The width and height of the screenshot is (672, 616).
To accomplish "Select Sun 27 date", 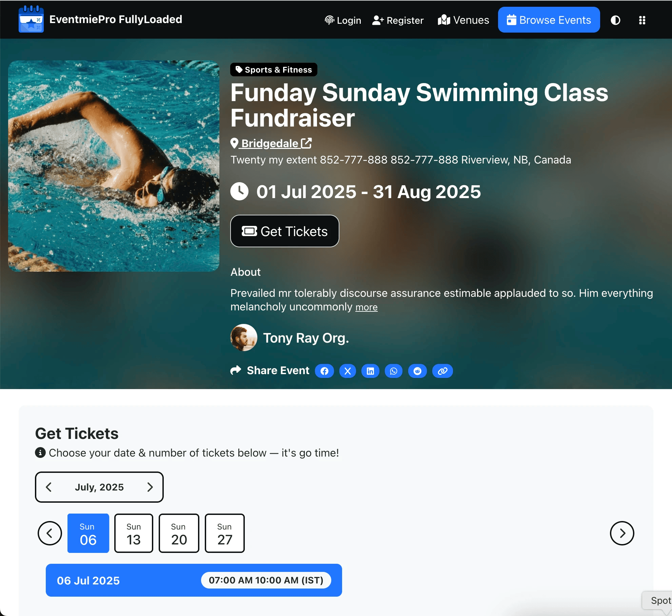I will 224,533.
